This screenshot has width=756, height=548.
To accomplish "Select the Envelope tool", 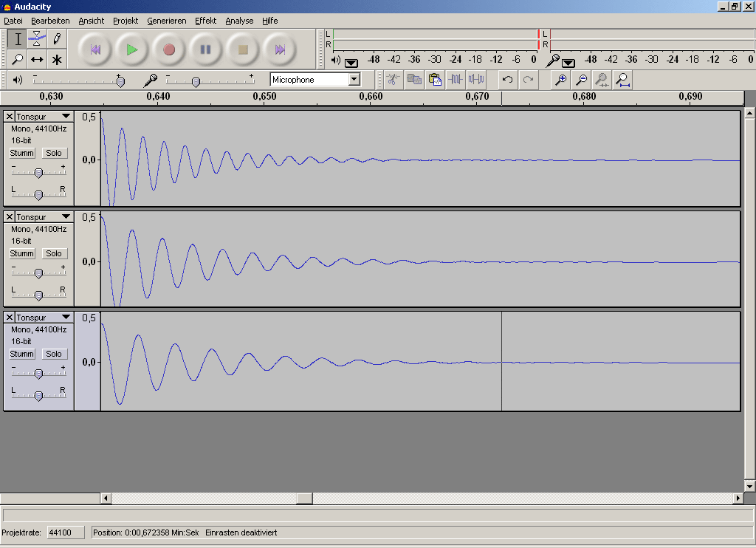I will (x=37, y=39).
